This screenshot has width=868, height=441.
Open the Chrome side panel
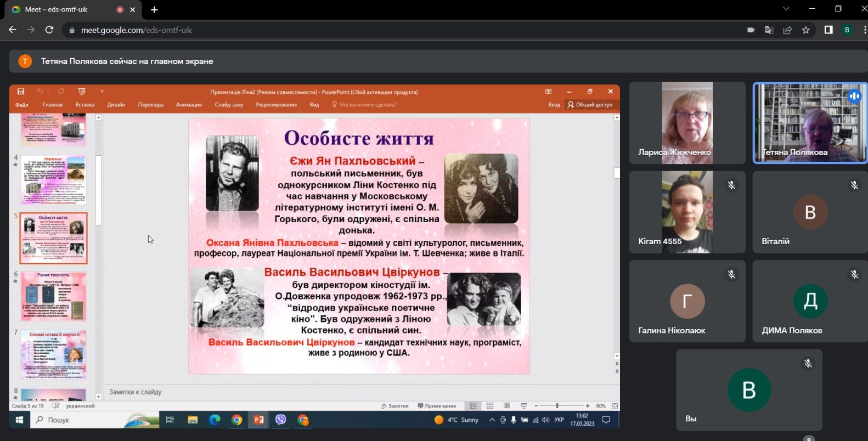[x=828, y=30]
